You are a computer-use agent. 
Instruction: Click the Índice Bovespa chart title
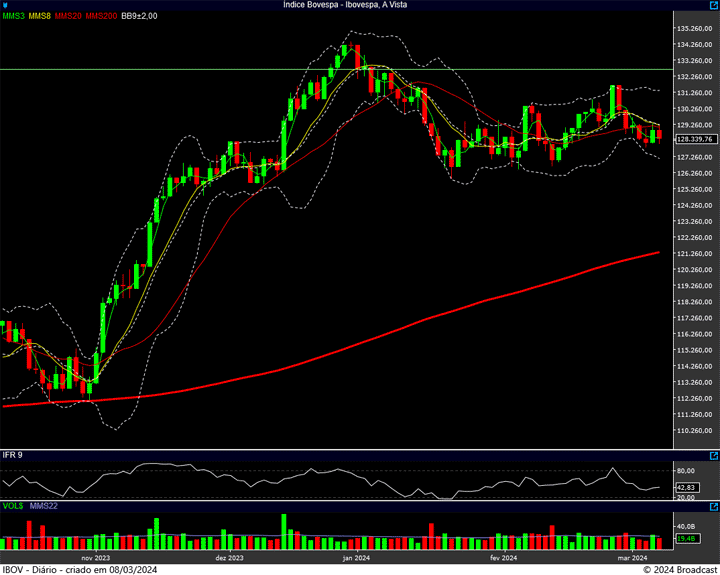click(x=345, y=5)
